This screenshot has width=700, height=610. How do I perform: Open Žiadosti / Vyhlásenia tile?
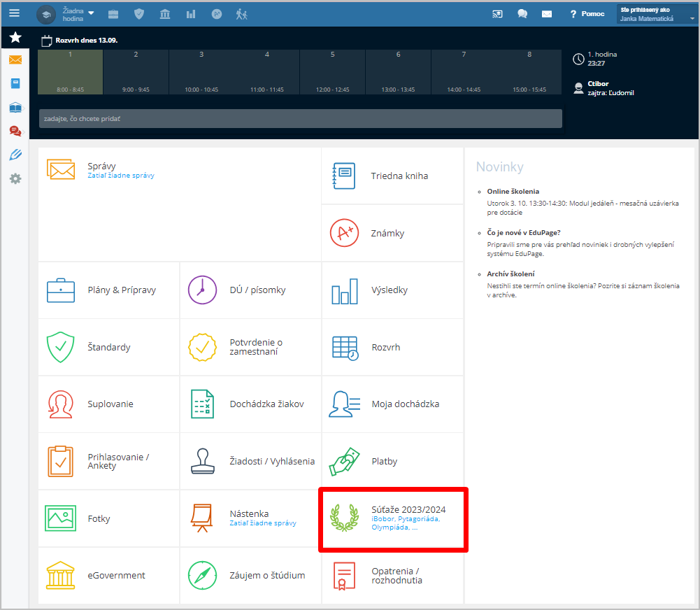click(x=250, y=461)
